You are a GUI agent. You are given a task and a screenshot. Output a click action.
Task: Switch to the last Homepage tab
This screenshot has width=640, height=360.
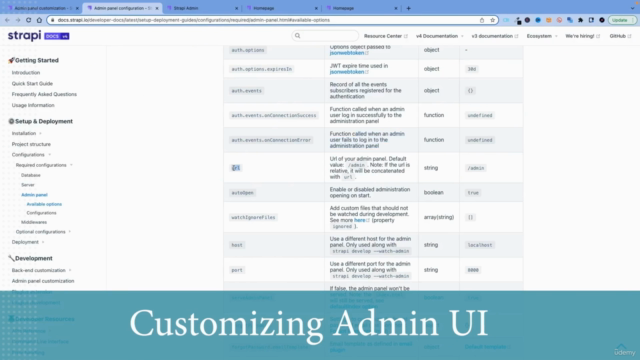(x=362, y=8)
